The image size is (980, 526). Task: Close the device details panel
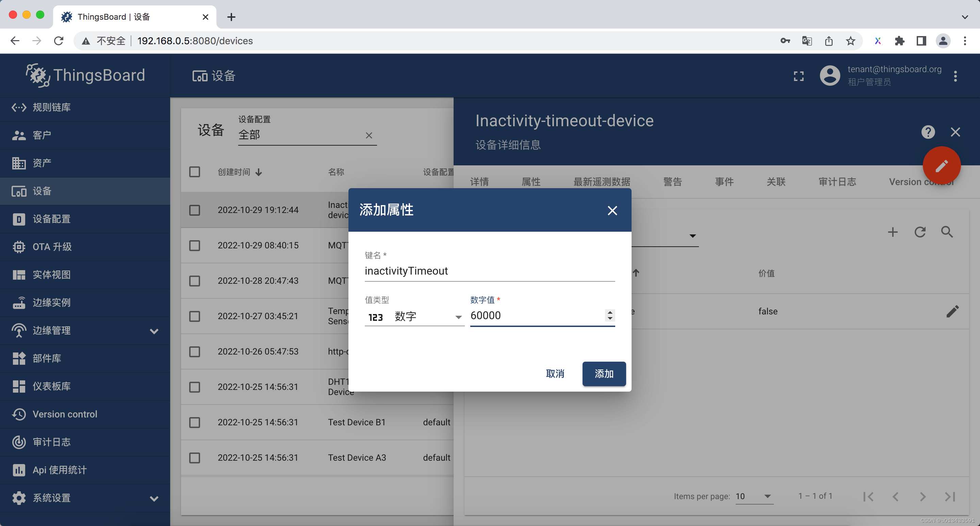955,132
